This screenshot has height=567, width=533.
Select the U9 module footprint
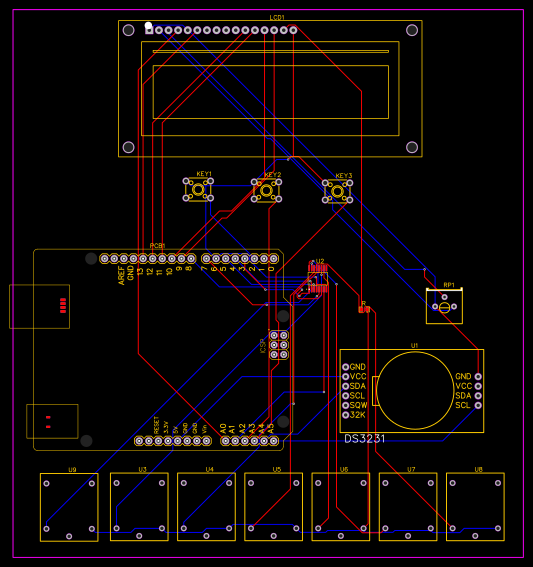(69, 507)
